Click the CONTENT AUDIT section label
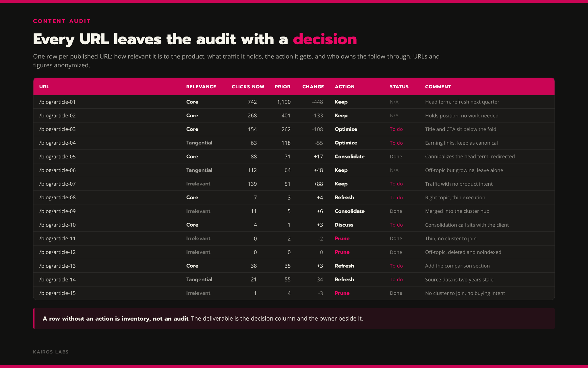 tap(62, 21)
